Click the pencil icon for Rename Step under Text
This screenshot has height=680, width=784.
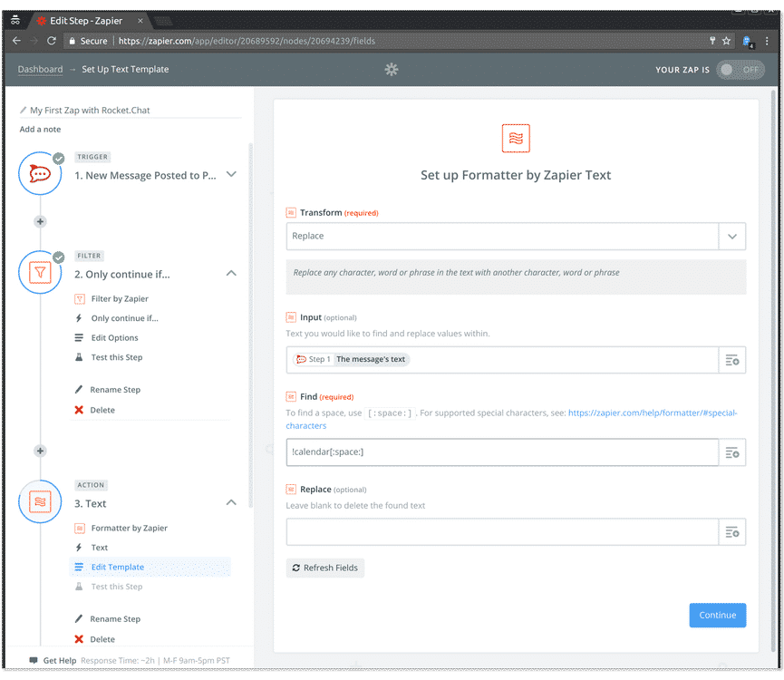click(x=79, y=619)
